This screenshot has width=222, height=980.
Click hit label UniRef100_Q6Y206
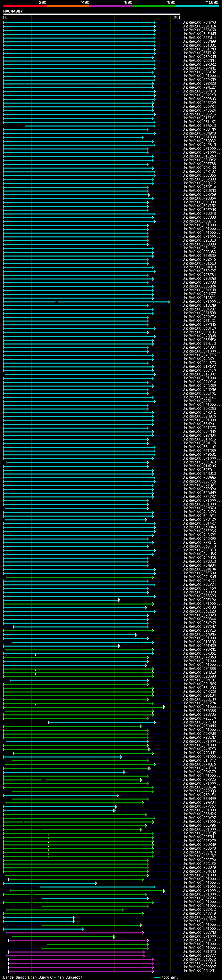point(199,898)
